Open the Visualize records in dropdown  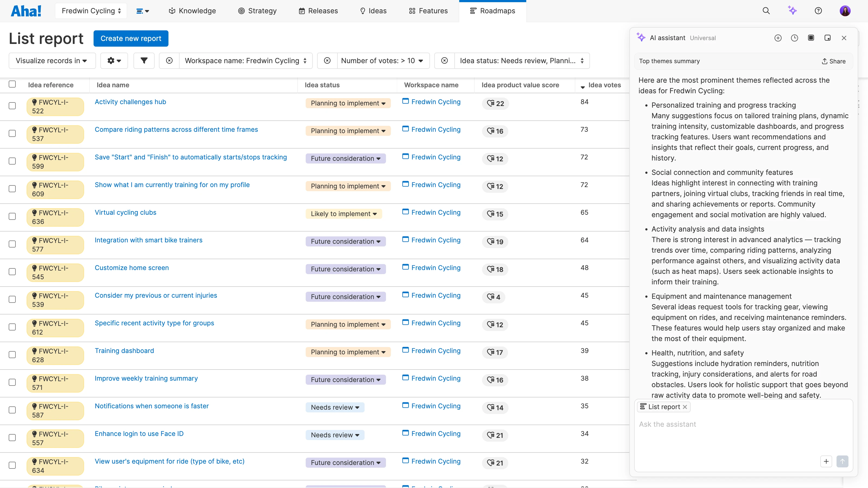[52, 61]
